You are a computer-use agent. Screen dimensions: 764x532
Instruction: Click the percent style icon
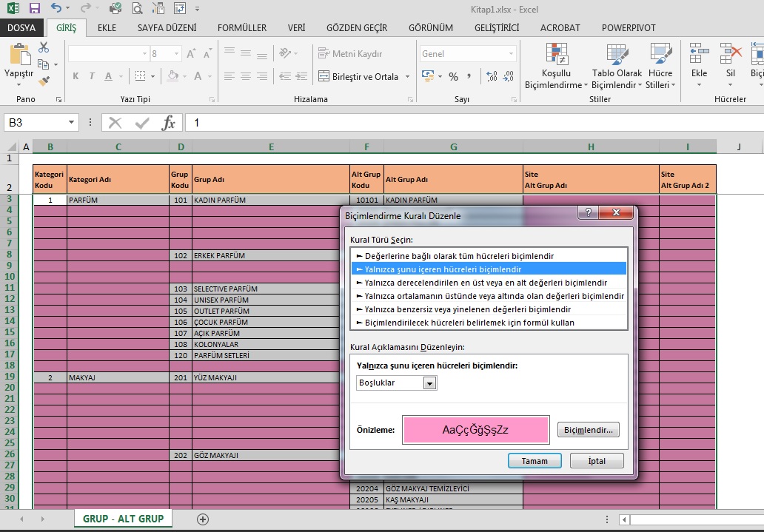(453, 76)
